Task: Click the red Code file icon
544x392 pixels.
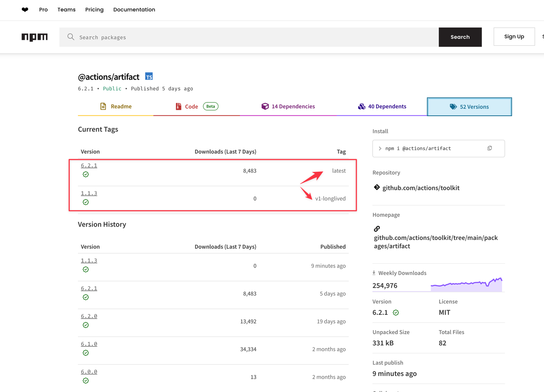Action: point(178,106)
